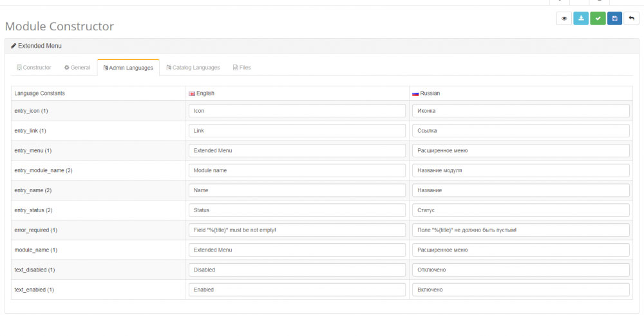Viewport: 644px width, 336px height.
Task: Open the Files tab
Action: click(x=242, y=68)
